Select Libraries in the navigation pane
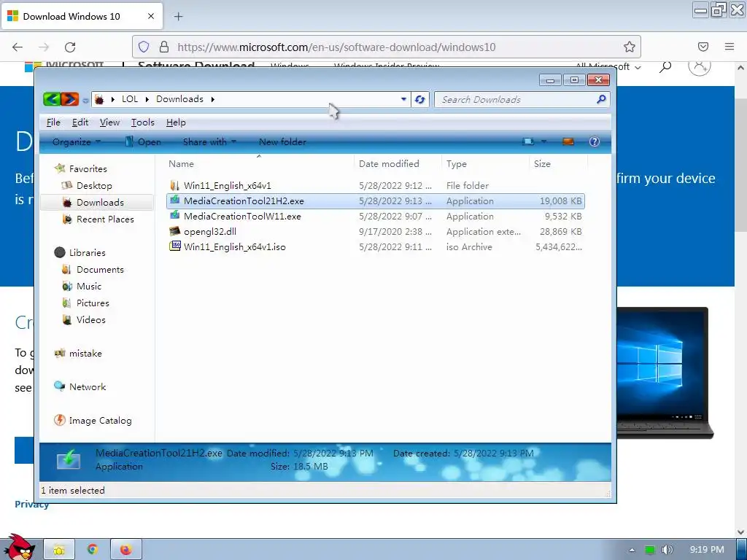Viewport: 747px width, 560px height. pyautogui.click(x=88, y=253)
